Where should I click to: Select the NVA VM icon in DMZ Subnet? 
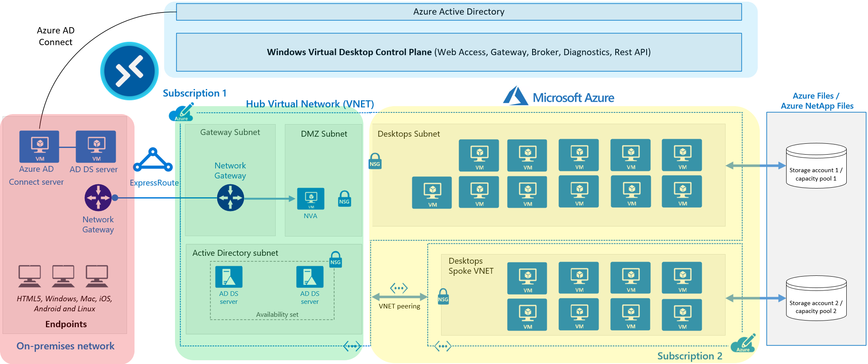coord(311,199)
